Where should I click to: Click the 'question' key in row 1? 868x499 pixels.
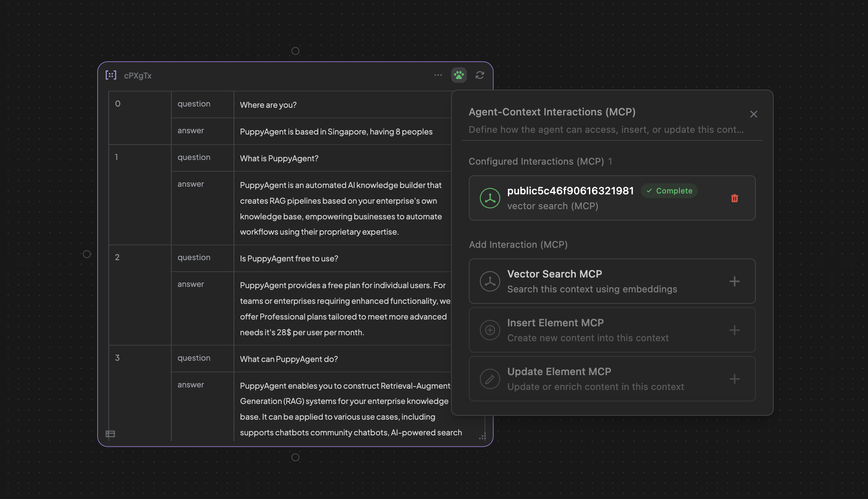(x=194, y=157)
